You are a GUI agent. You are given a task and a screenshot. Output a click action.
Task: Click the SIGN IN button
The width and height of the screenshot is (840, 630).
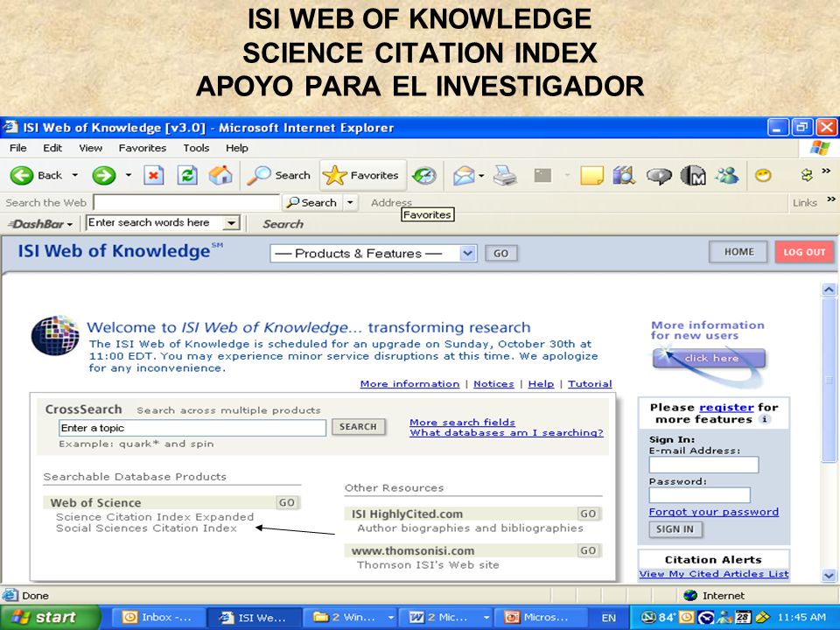click(675, 529)
